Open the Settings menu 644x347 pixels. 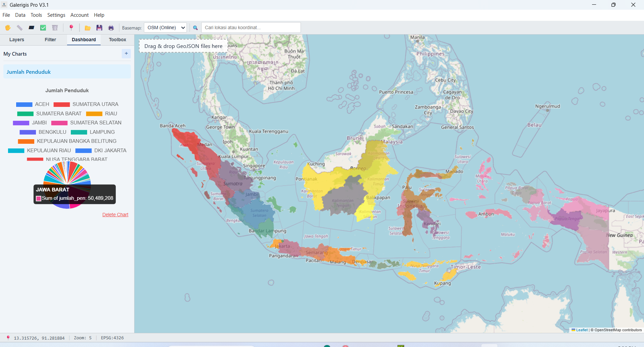pyautogui.click(x=56, y=15)
